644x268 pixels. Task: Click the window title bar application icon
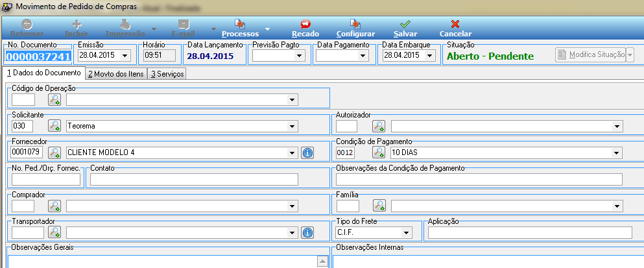6,7
